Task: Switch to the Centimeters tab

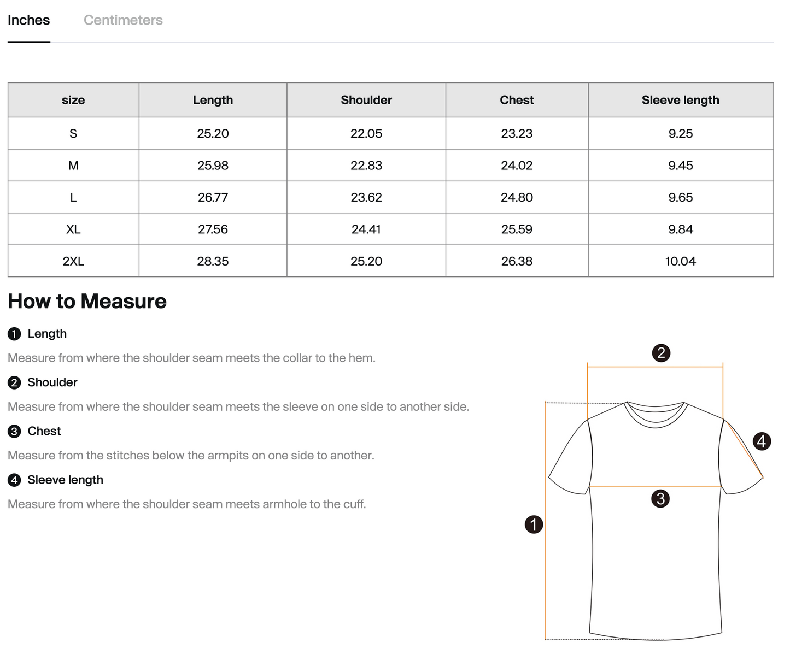Action: pos(123,20)
